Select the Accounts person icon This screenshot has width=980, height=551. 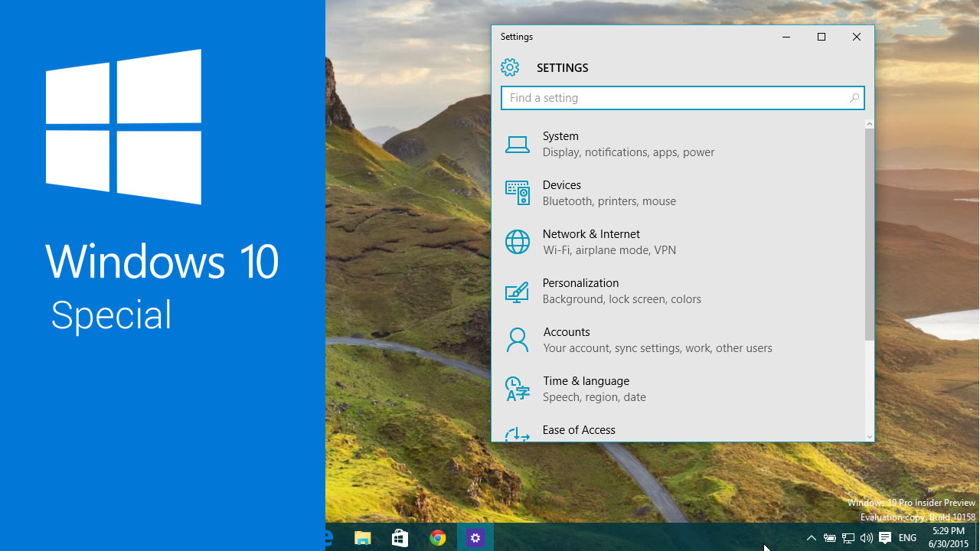point(518,340)
